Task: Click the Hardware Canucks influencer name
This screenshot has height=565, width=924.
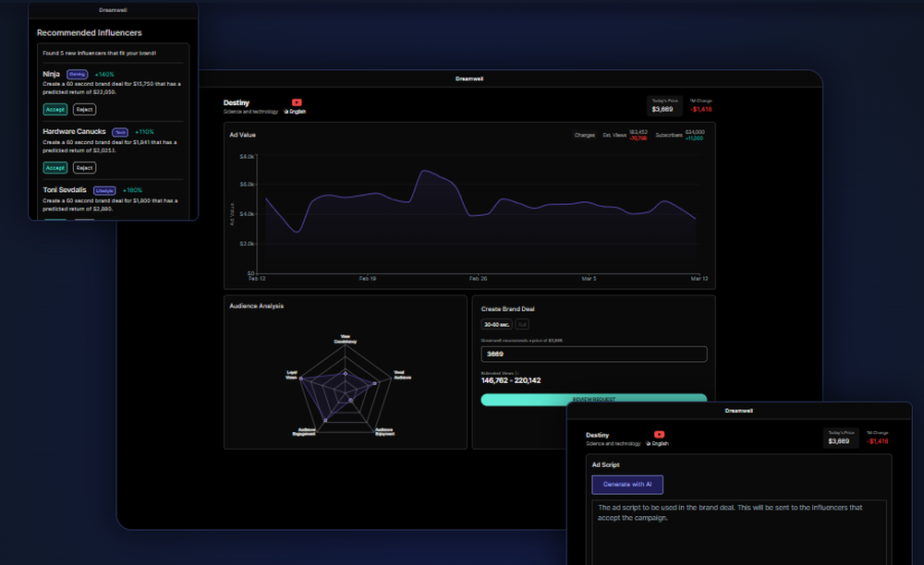Action: [74, 132]
